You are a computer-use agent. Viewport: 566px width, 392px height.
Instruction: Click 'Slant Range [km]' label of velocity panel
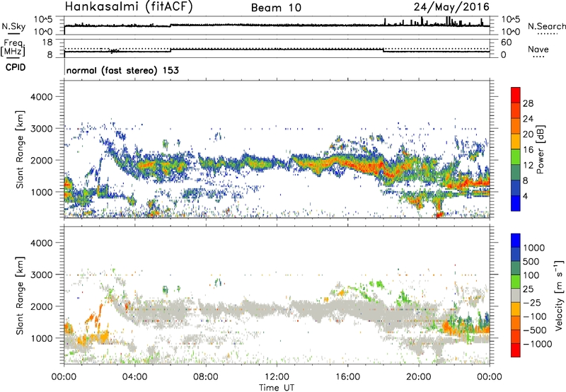pos(20,295)
